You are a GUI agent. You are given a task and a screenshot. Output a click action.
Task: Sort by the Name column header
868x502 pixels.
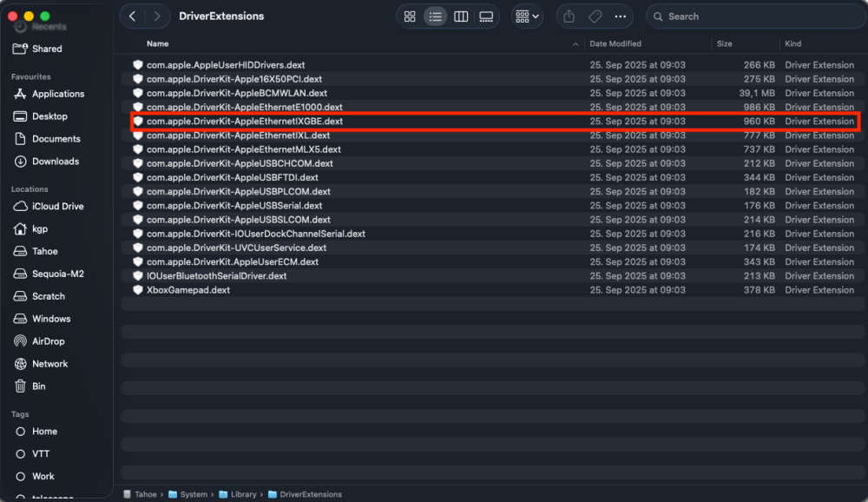coord(158,43)
